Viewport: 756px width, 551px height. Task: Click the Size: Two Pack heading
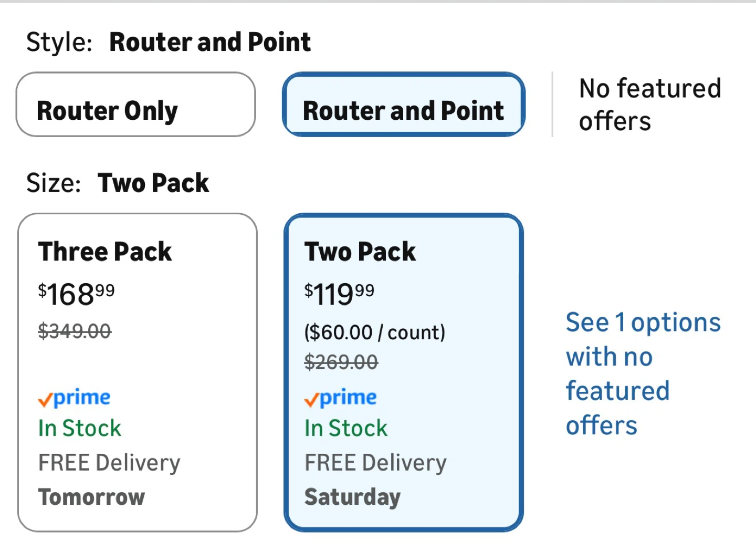(x=118, y=183)
